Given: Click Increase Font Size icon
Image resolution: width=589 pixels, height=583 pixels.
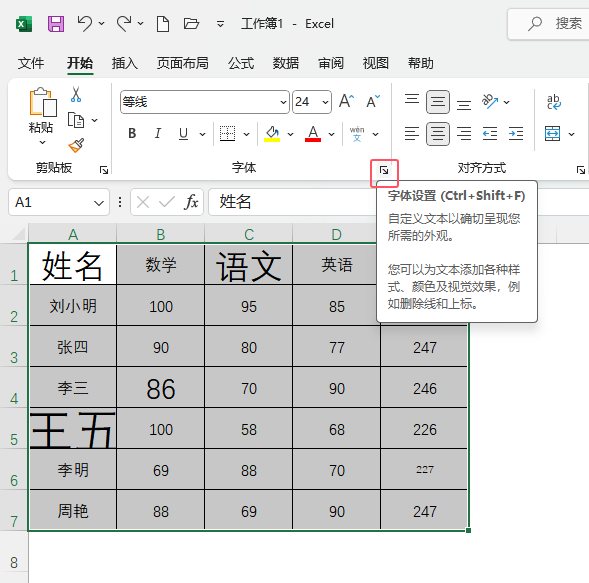Looking at the screenshot, I should [x=346, y=101].
